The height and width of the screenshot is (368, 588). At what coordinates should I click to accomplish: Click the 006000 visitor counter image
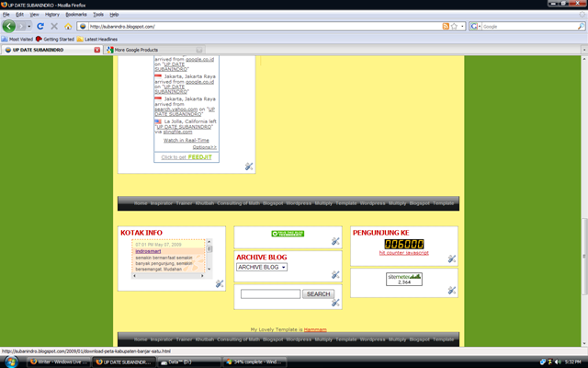(404, 244)
